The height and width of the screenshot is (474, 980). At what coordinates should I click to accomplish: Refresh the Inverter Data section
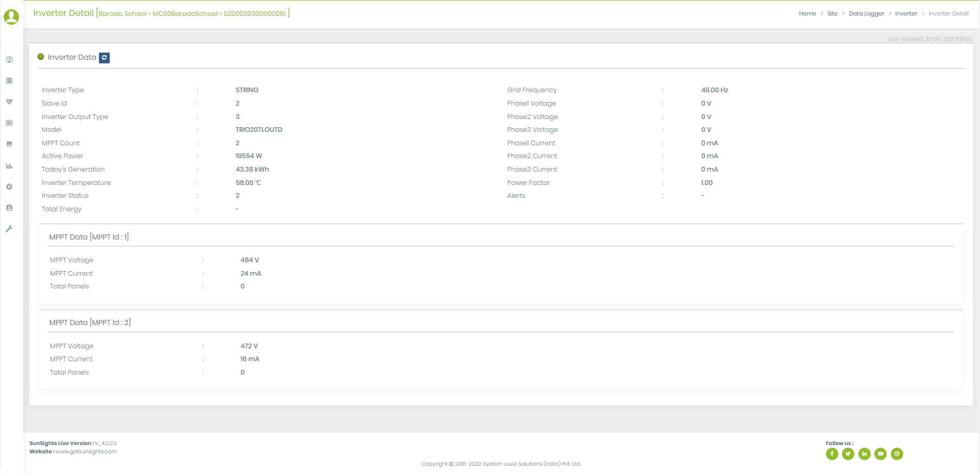tap(105, 58)
